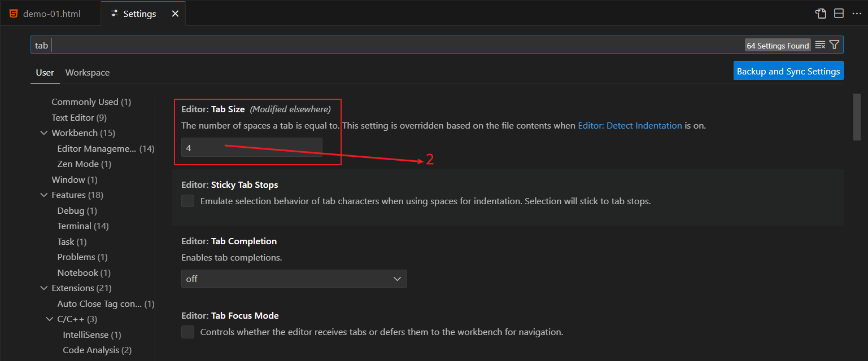Toggle the Tab Focus Mode checkbox
The width and height of the screenshot is (868, 361).
pyautogui.click(x=188, y=332)
